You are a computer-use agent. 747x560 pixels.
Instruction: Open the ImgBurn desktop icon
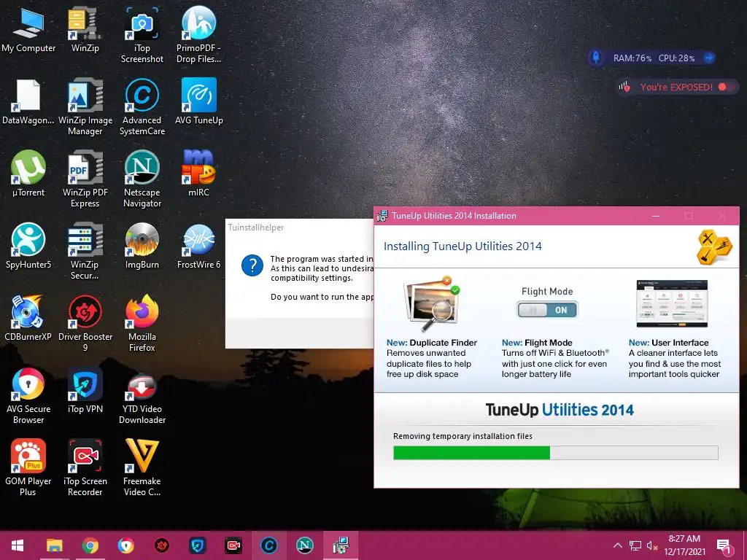click(142, 246)
